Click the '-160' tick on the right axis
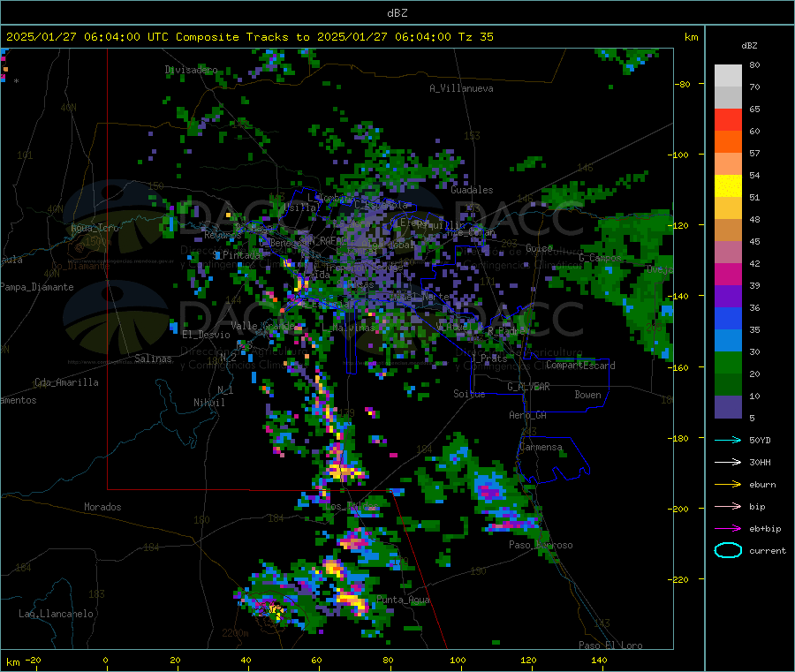The height and width of the screenshot is (672, 795). point(680,367)
